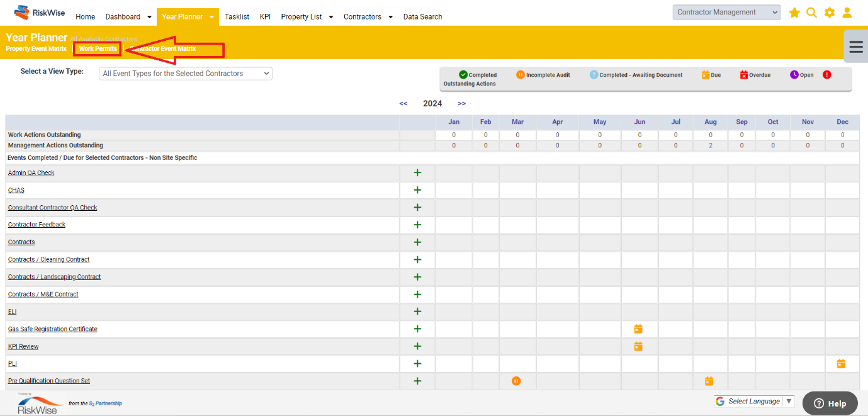Open the user profile icon
The image size is (868, 416).
(x=847, y=13)
